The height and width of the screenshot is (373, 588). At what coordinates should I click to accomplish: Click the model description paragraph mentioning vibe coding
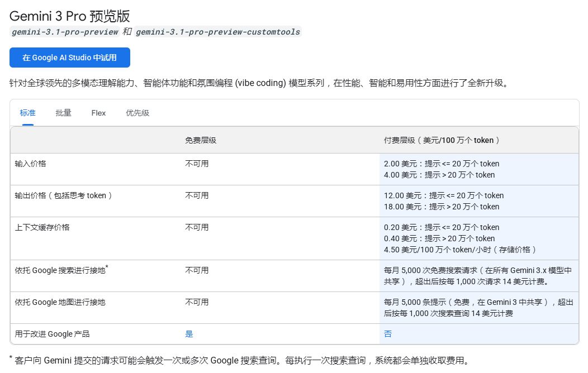point(259,83)
